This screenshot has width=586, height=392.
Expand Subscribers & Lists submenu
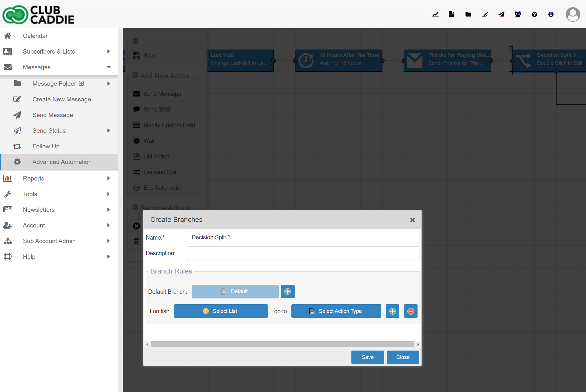point(108,51)
